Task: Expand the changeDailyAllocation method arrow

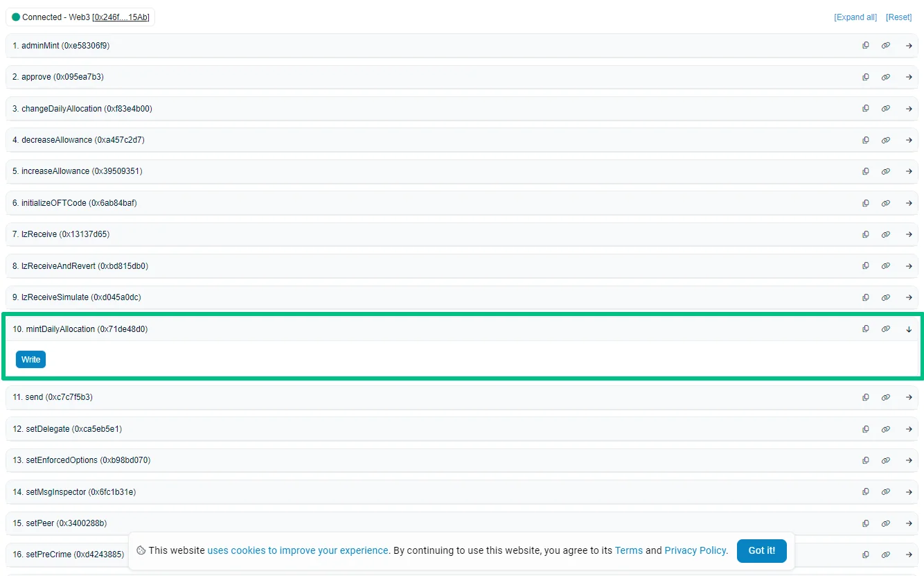Action: (909, 109)
